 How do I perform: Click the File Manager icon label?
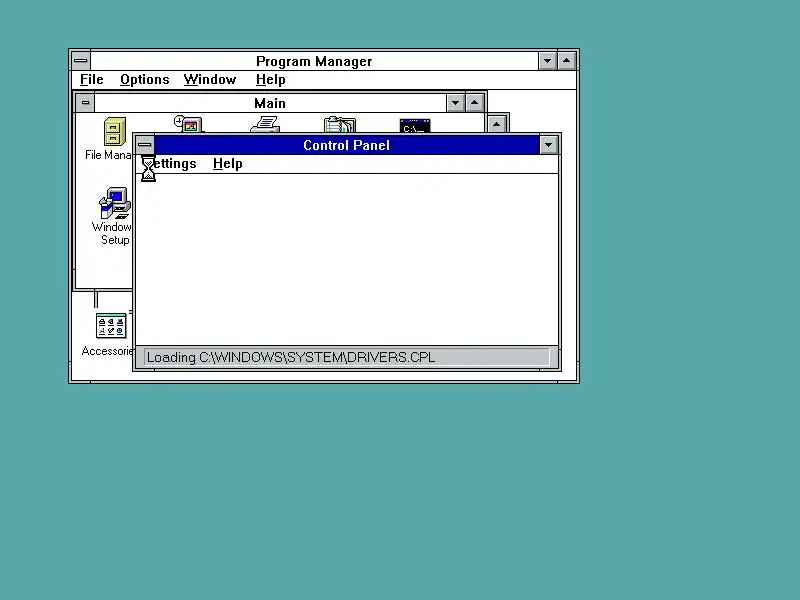point(108,155)
